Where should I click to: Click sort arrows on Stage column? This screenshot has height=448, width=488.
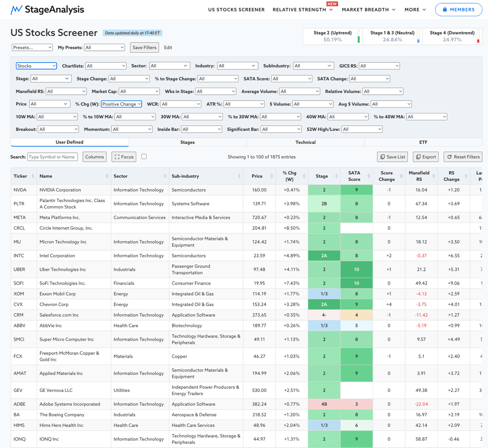click(336, 176)
